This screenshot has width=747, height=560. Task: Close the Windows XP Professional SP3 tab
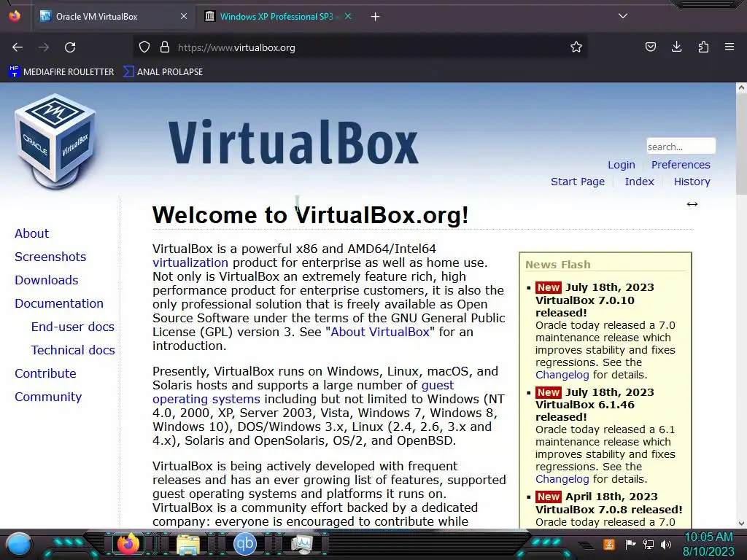[x=348, y=16]
